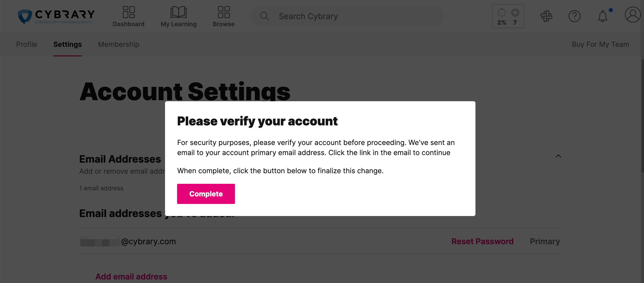Open My Learning book icon
Image resolution: width=644 pixels, height=283 pixels.
point(178,12)
